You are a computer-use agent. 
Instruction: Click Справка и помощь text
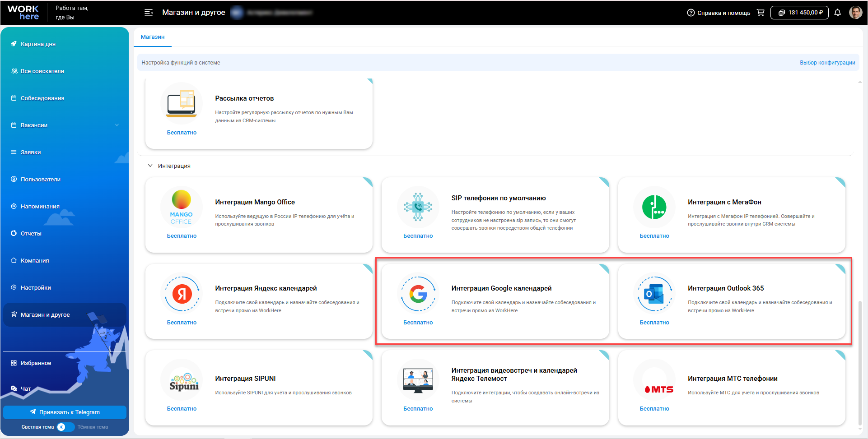click(723, 13)
